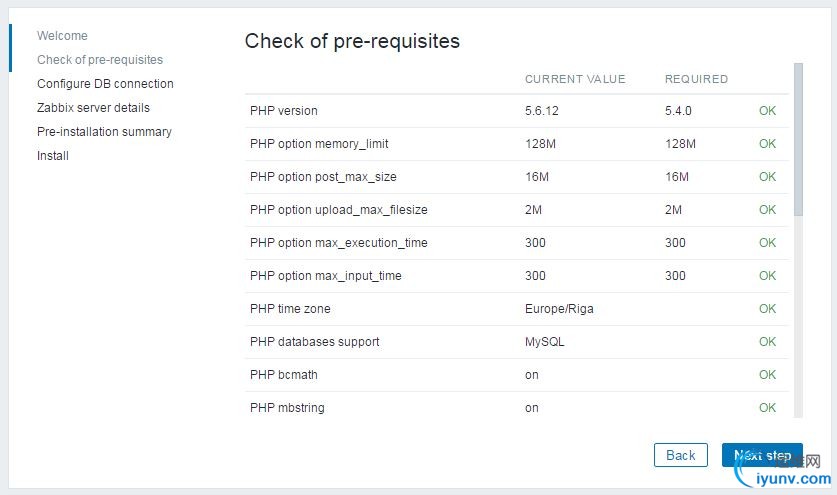Click the PHP mbstring row label
The image size is (837, 495).
point(287,408)
